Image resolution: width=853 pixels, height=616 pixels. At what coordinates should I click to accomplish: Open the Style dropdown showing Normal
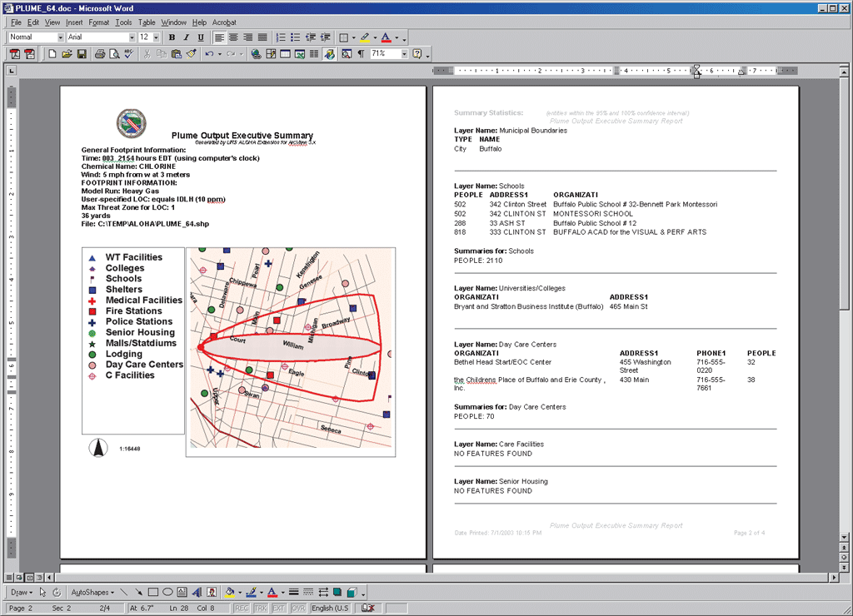coord(60,37)
